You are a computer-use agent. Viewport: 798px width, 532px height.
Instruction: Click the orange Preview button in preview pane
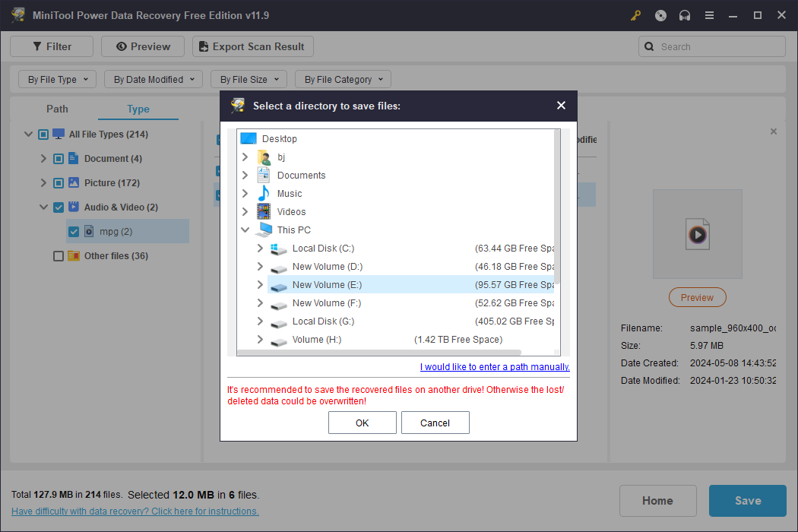tap(697, 297)
